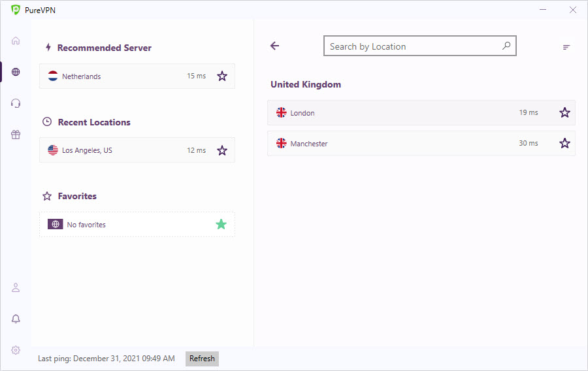Focus the Search by Location field

click(420, 46)
